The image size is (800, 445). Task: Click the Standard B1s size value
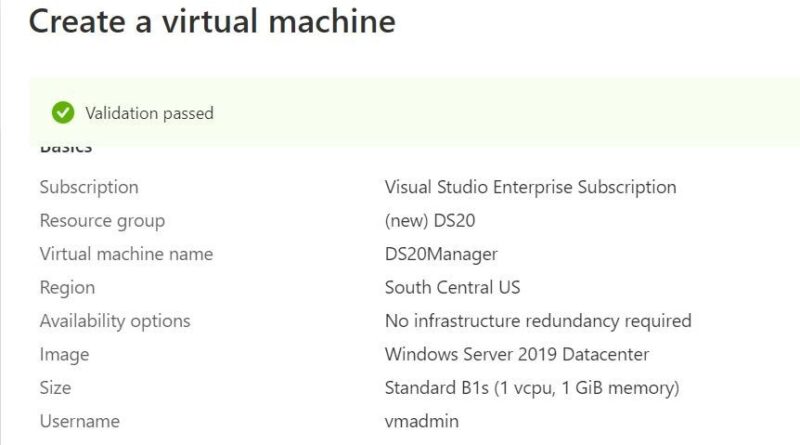[532, 388]
